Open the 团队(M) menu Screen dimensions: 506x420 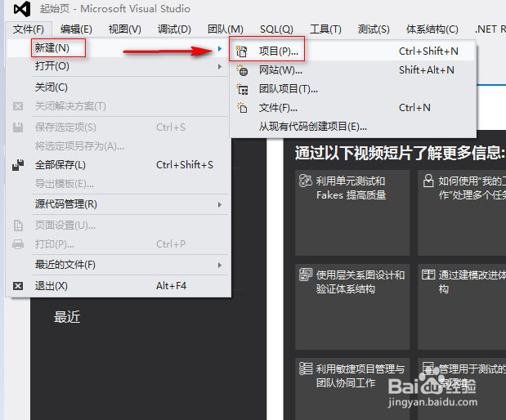point(226,29)
